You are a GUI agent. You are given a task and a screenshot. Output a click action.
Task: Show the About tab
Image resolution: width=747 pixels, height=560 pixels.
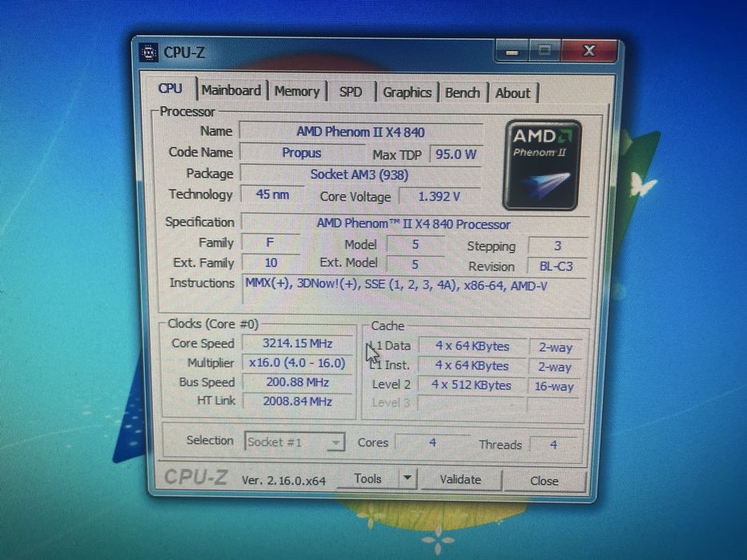(513, 94)
